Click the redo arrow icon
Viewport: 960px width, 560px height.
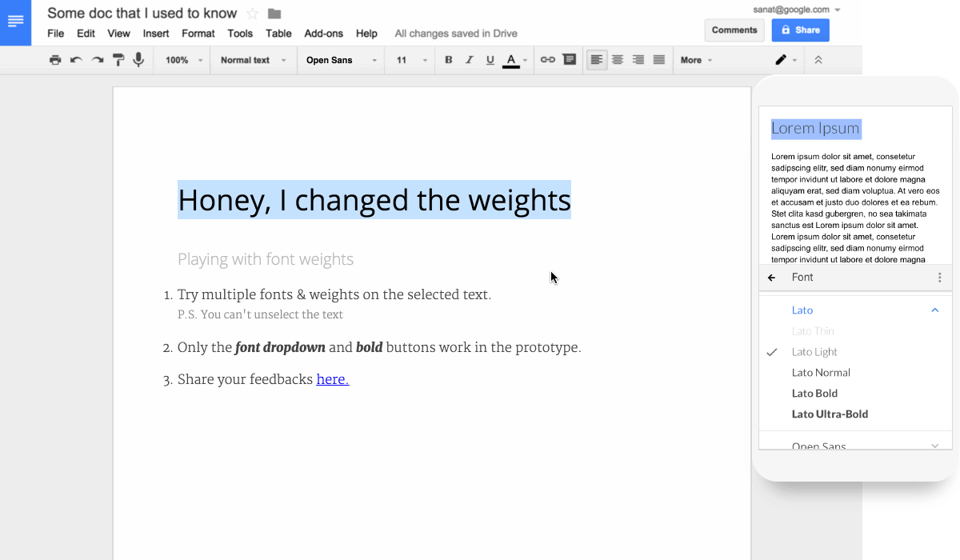coord(98,60)
